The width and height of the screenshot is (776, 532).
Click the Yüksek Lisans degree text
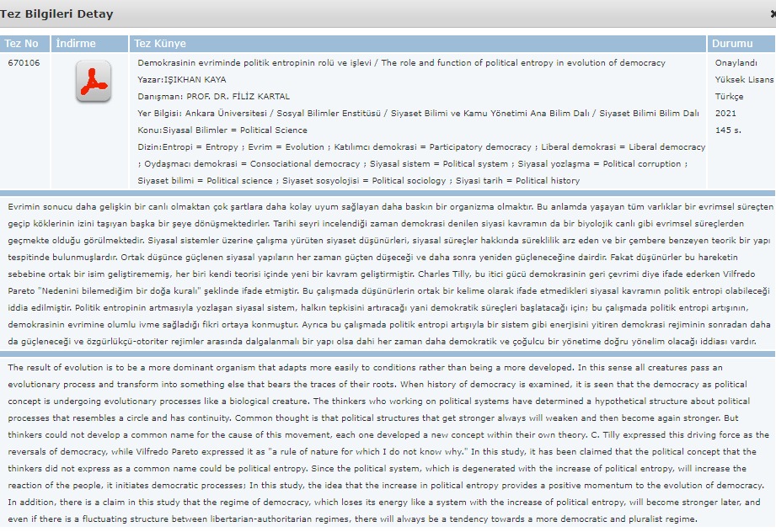pyautogui.click(x=744, y=80)
